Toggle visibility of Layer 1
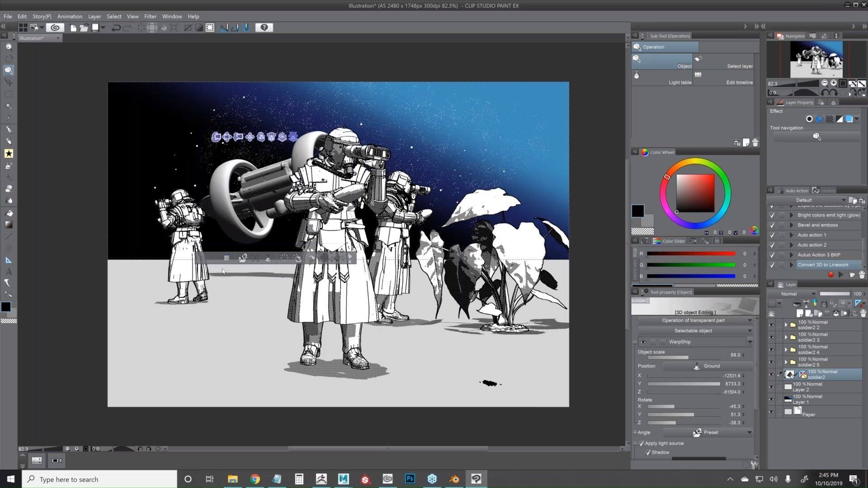868x488 pixels. pos(771,399)
